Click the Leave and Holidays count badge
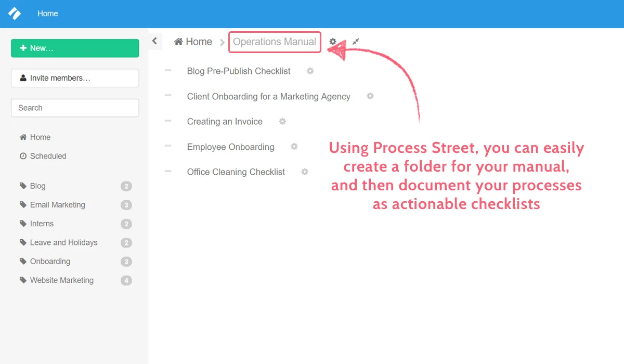This screenshot has width=624, height=364. [126, 243]
